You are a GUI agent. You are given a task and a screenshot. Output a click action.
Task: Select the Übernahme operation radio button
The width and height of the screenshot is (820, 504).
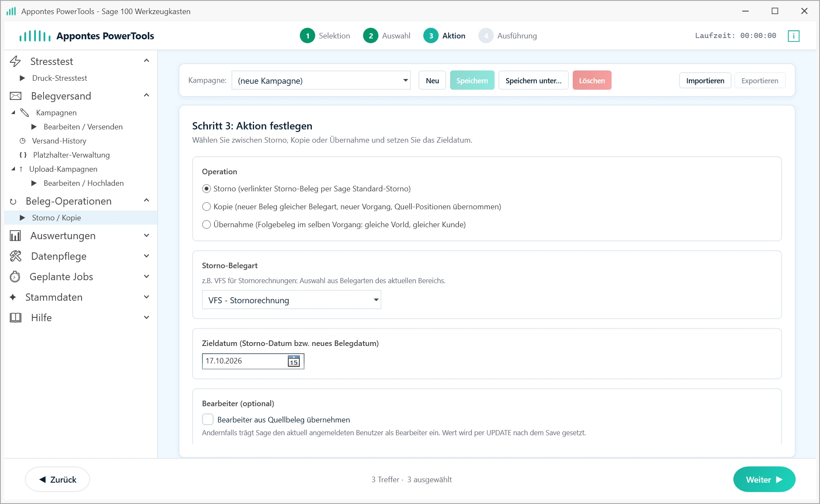tap(206, 225)
